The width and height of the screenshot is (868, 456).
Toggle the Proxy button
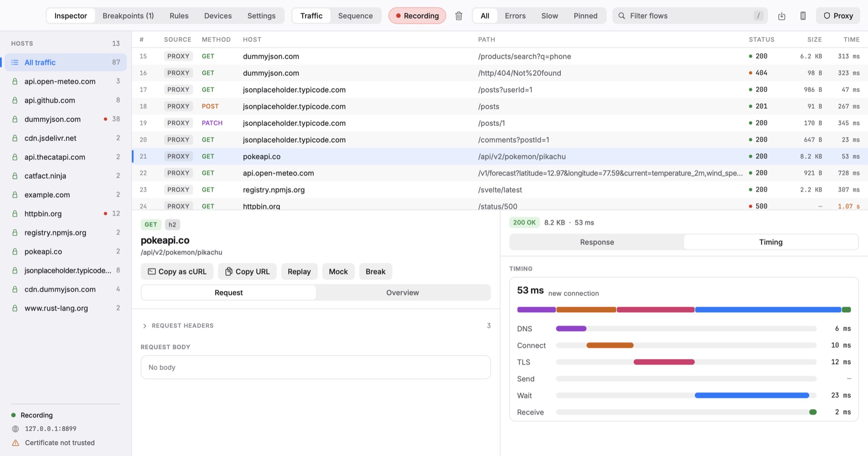[x=838, y=16]
